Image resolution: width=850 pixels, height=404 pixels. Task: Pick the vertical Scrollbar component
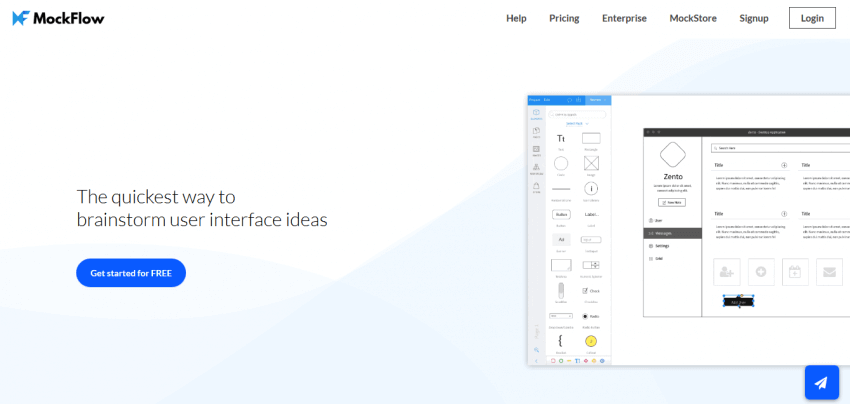(561, 293)
